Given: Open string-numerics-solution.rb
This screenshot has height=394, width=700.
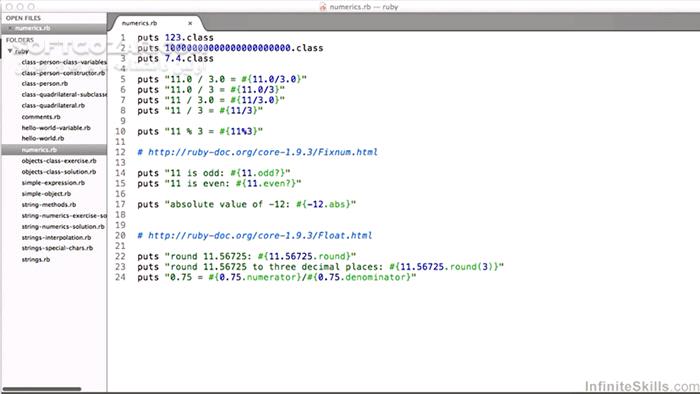Looking at the screenshot, I should (63, 227).
